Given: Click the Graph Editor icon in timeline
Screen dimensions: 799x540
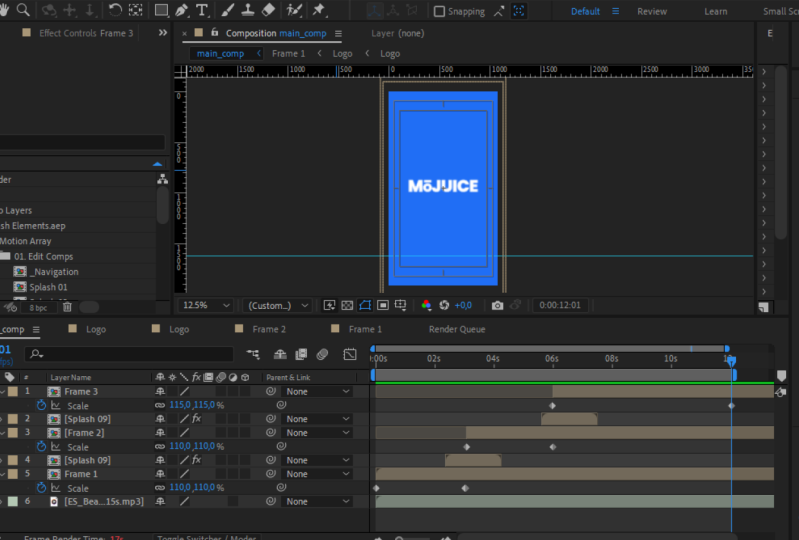Looking at the screenshot, I should [x=350, y=354].
